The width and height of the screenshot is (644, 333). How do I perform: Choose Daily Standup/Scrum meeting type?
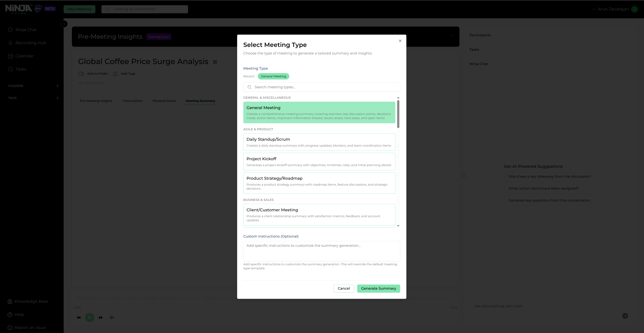(x=319, y=142)
